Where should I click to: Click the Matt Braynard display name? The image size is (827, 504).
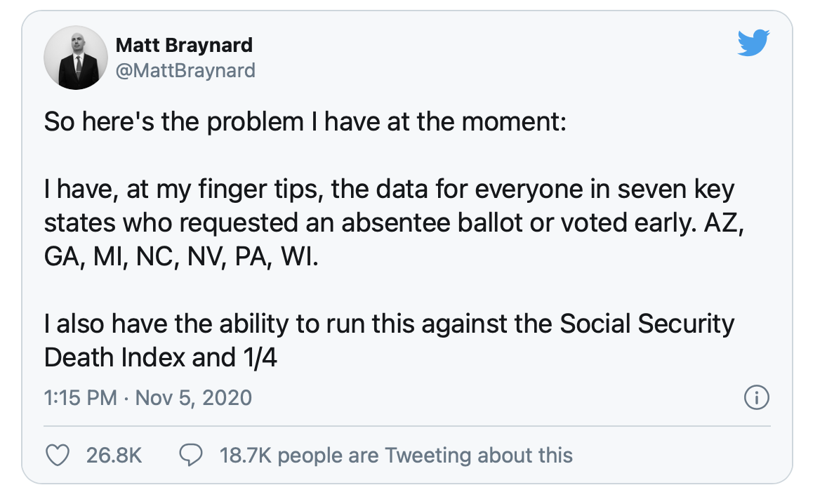(x=184, y=46)
